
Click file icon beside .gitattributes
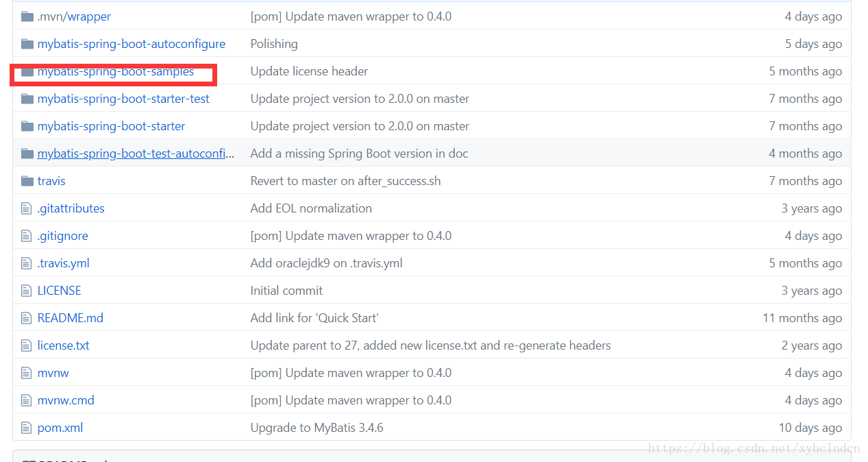click(27, 208)
